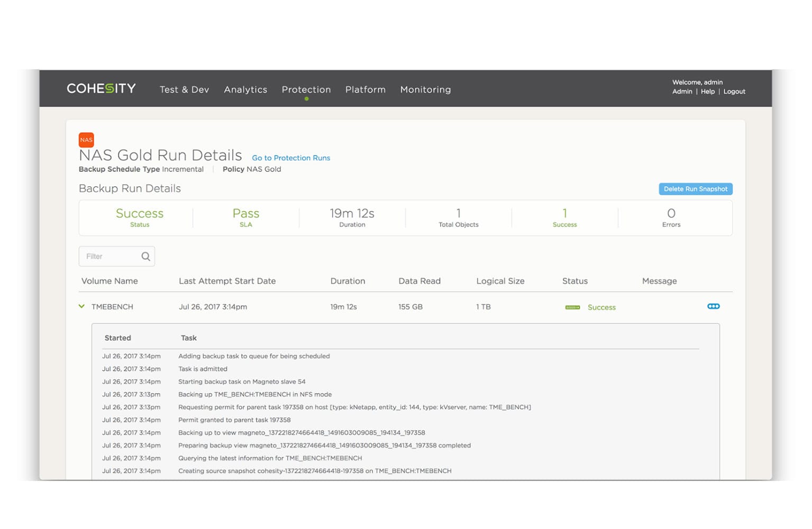Click the Cohesity logo
The width and height of the screenshot is (812, 529).
(101, 89)
